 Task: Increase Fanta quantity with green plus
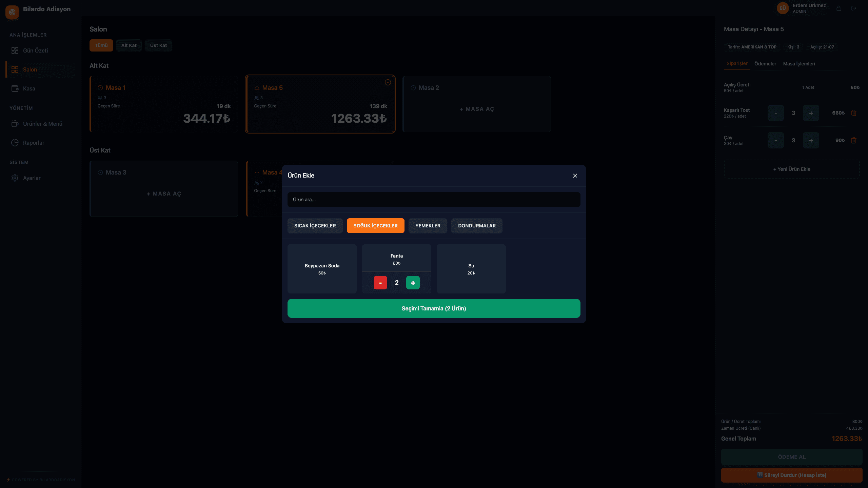point(413,283)
